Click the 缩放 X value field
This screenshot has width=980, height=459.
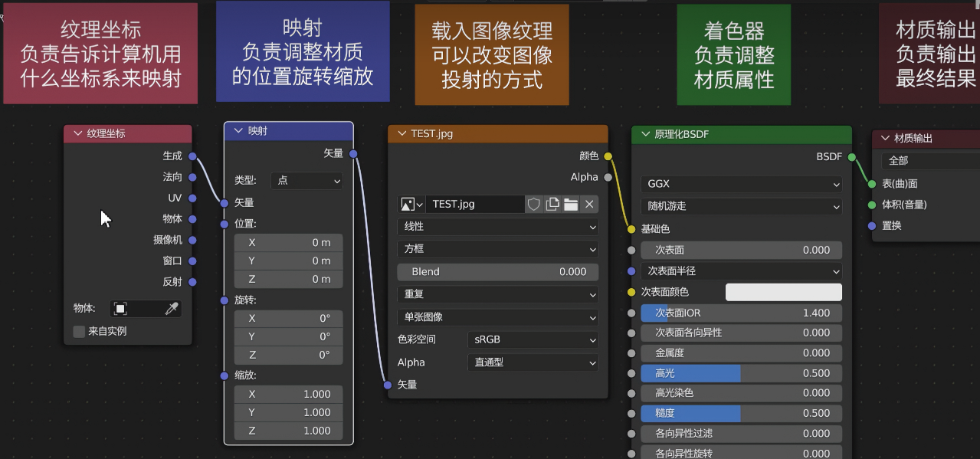tap(288, 394)
